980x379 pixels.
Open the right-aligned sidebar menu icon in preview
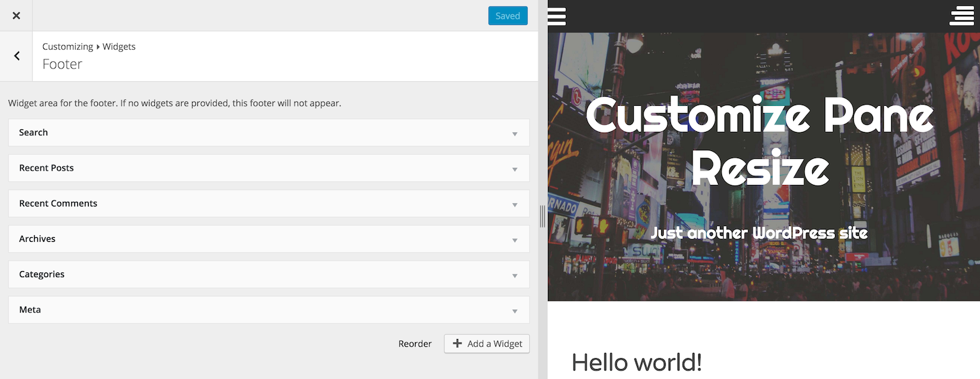tap(962, 16)
